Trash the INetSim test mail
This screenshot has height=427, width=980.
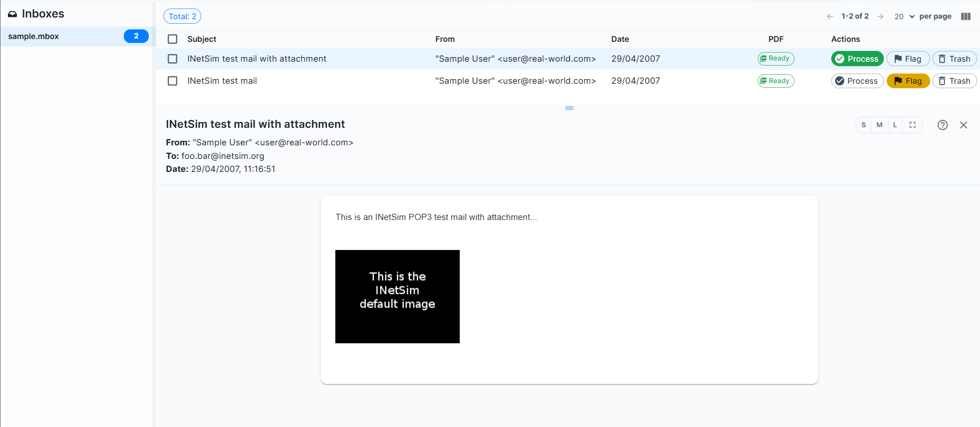954,81
